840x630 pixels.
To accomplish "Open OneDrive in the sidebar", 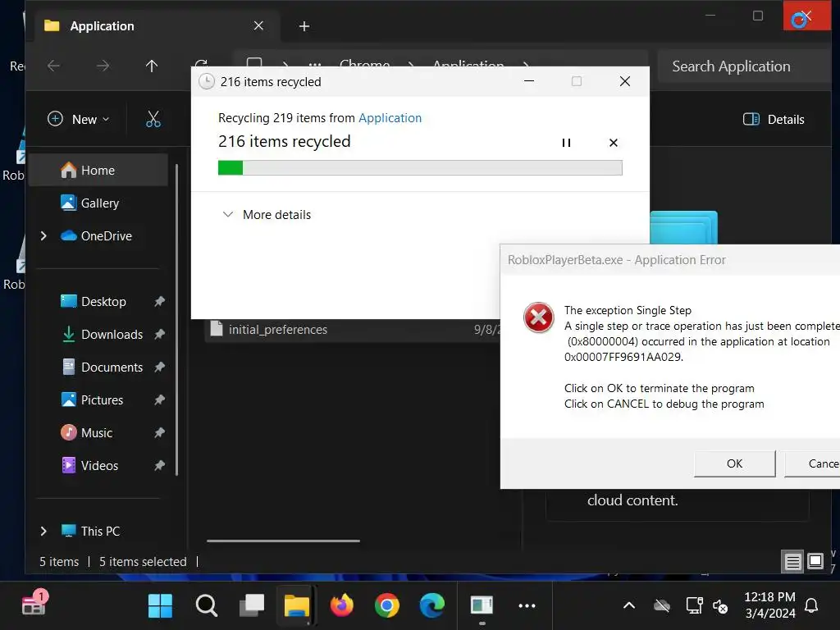I will tap(106, 235).
